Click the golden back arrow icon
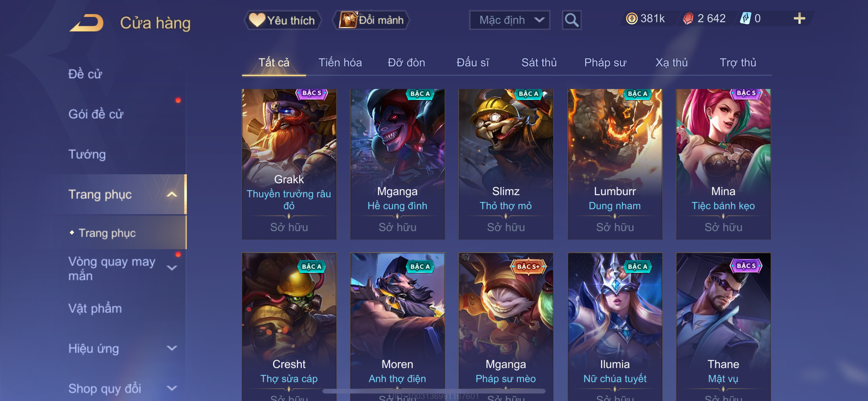 click(87, 22)
